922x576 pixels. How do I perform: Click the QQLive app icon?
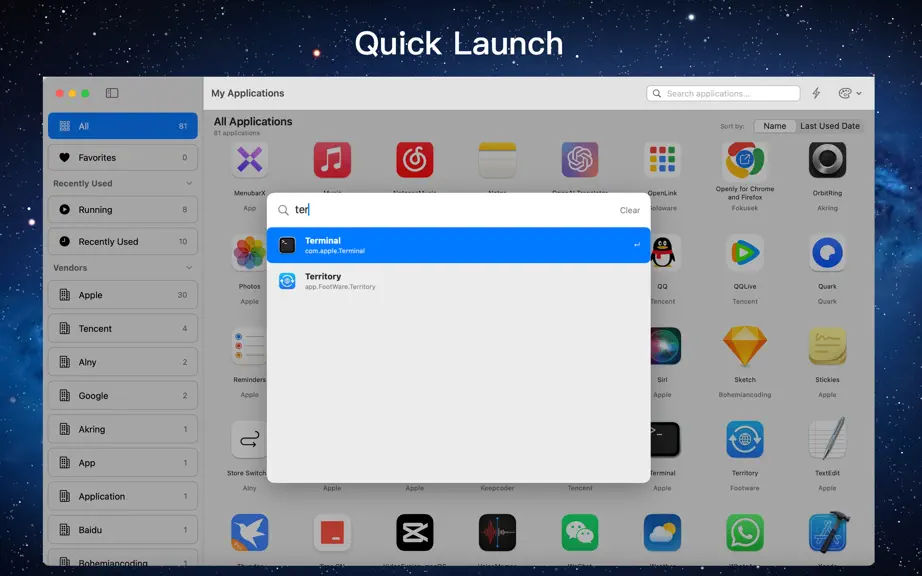point(745,253)
